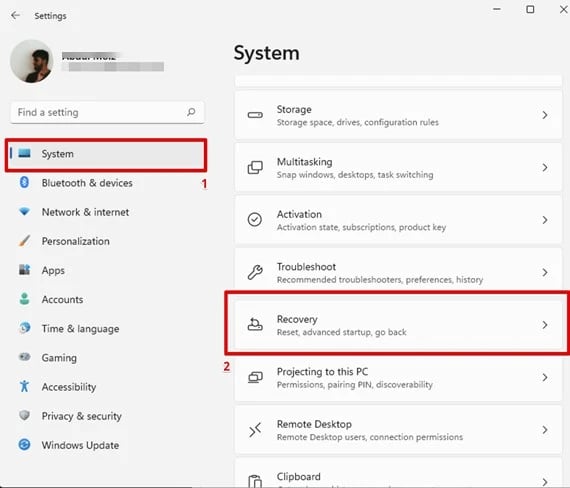Click the Multitasking windows icon

coord(255,168)
